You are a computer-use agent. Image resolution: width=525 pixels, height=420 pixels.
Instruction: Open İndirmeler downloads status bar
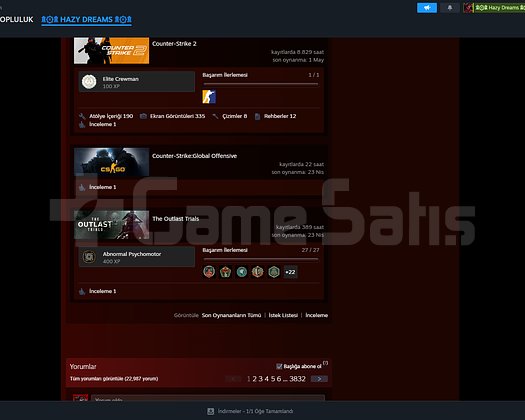tap(250, 411)
